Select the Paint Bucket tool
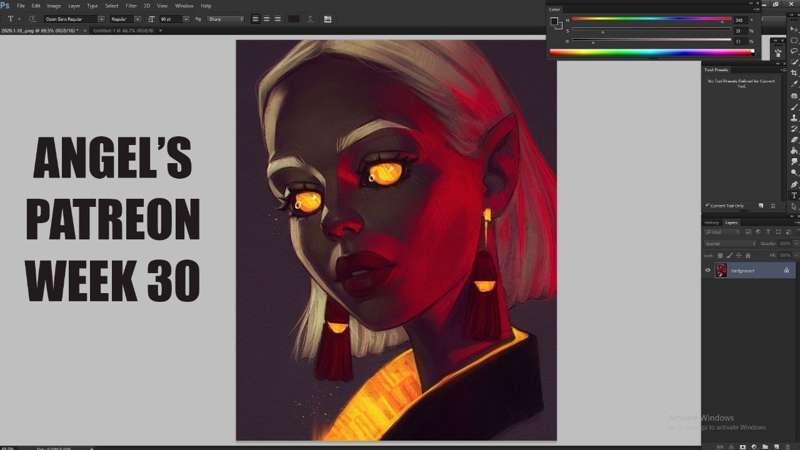This screenshot has height=450, width=800. (794, 151)
